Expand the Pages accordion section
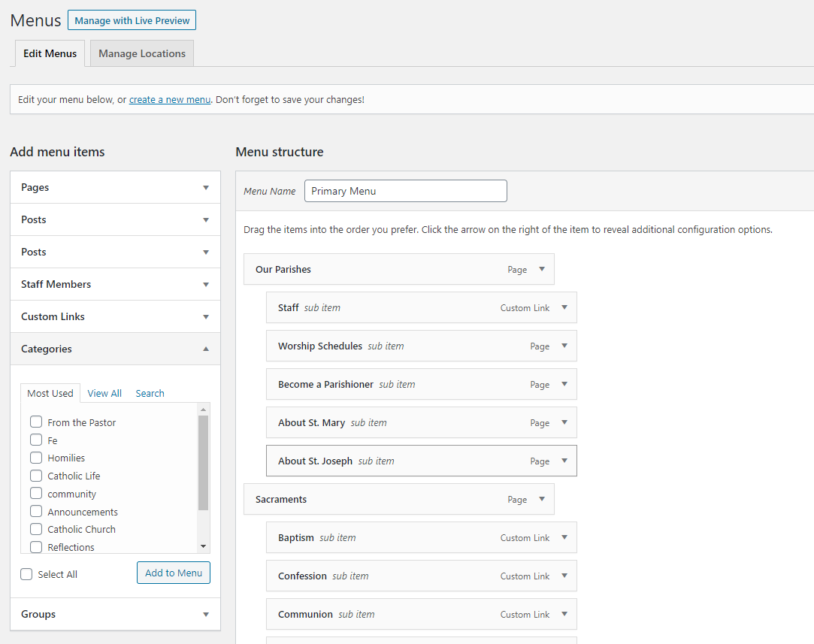The width and height of the screenshot is (814, 644). tap(205, 187)
